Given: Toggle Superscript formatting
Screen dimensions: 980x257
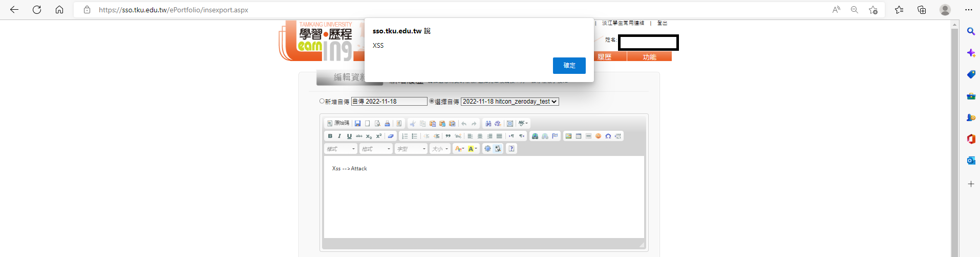Looking at the screenshot, I should tap(378, 136).
